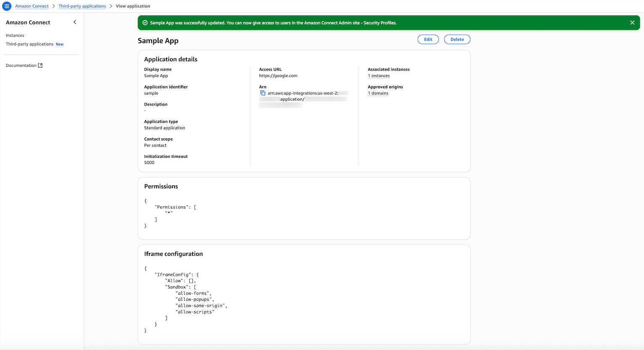The image size is (644, 350).
Task: Click the View application breadcrumb label
Action: point(132,6)
